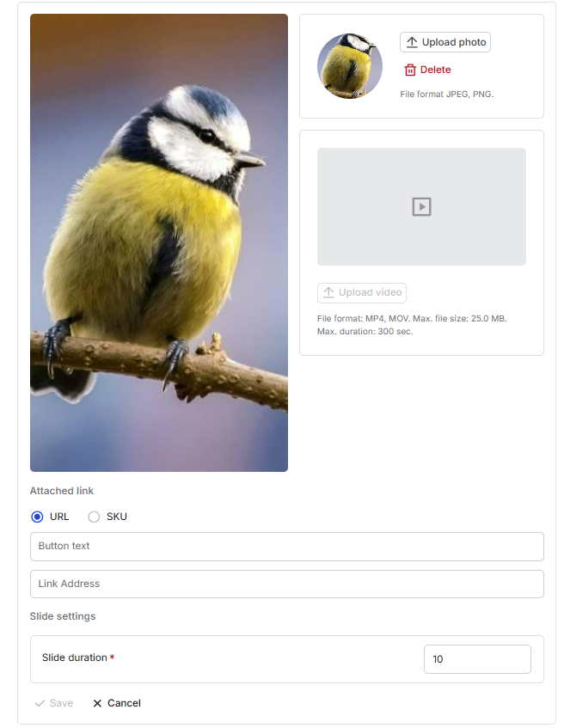Click the red trash can icon

click(410, 70)
